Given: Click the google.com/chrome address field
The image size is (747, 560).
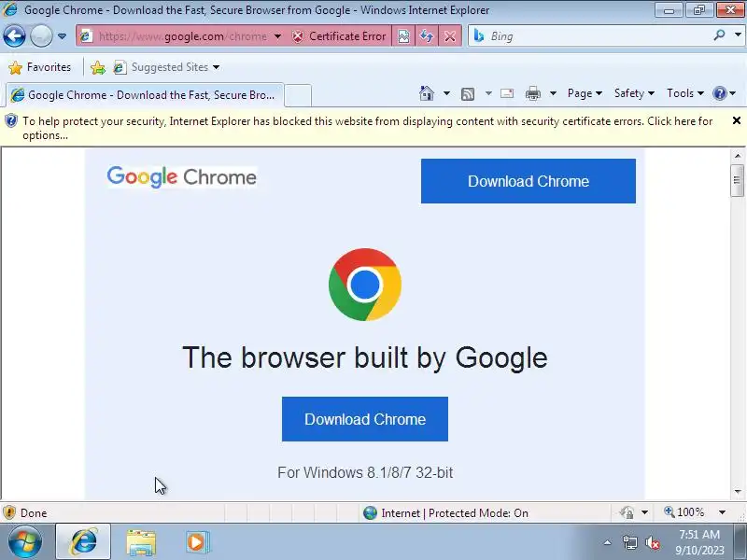Looking at the screenshot, I should click(x=183, y=36).
